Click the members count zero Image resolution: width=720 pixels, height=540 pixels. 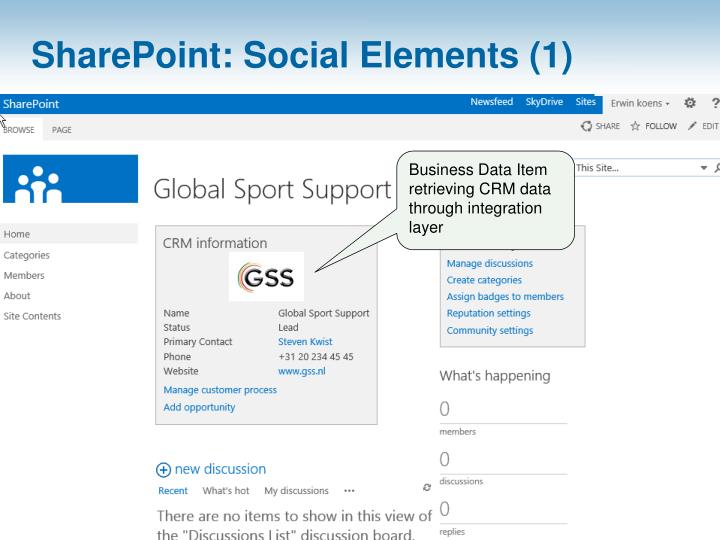coord(444,409)
